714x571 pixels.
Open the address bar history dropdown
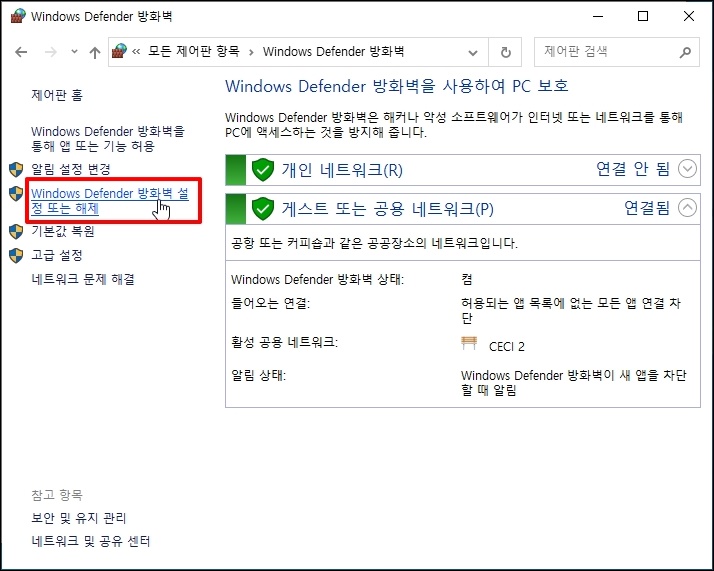point(473,52)
